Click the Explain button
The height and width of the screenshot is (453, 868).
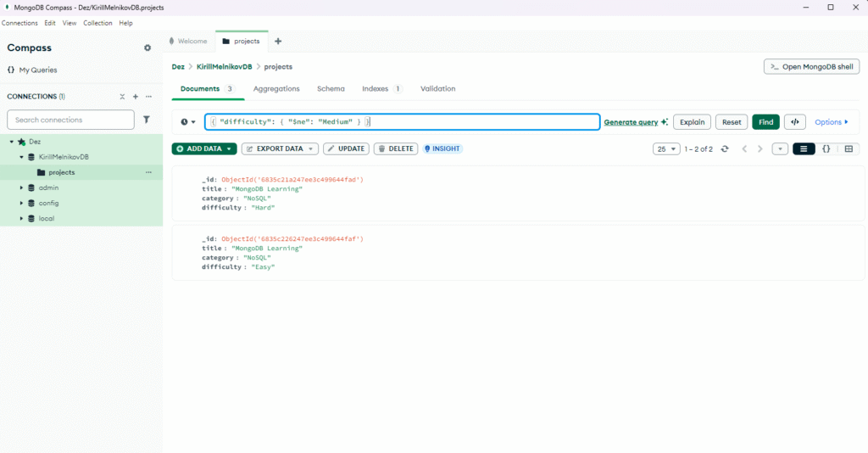692,122
